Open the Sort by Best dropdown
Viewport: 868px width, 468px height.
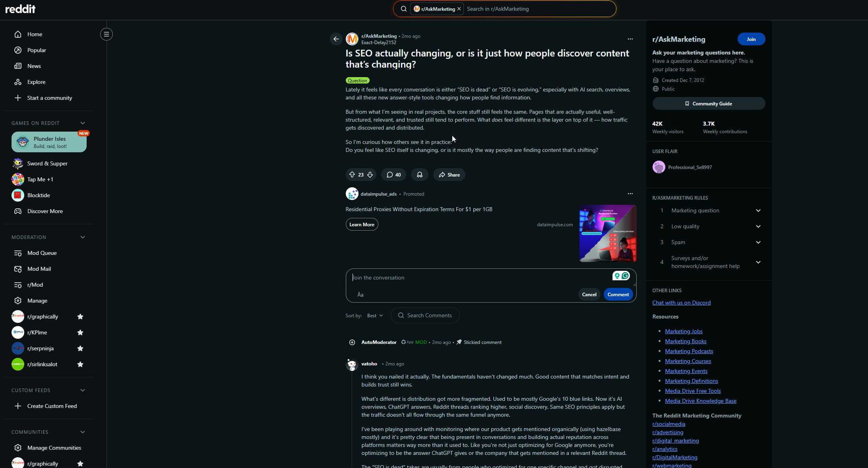point(375,315)
